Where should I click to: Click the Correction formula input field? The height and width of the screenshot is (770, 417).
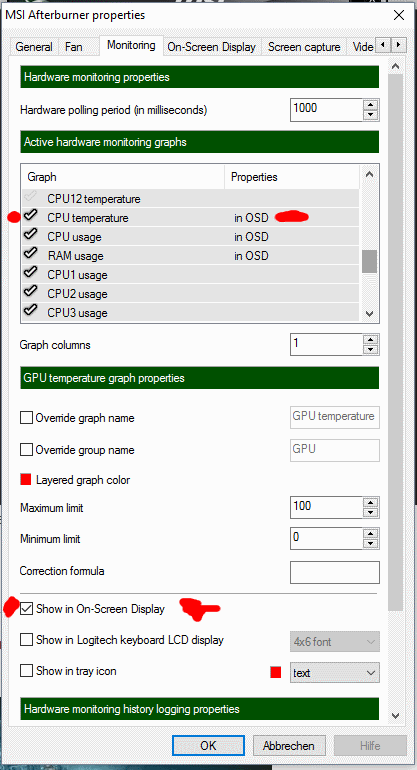(x=334, y=572)
